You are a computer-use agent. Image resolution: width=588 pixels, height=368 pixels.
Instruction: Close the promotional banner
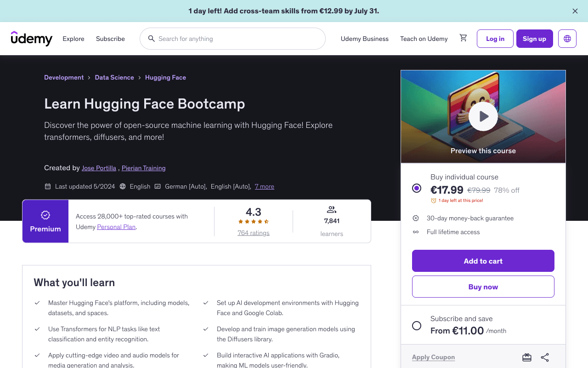(x=575, y=11)
